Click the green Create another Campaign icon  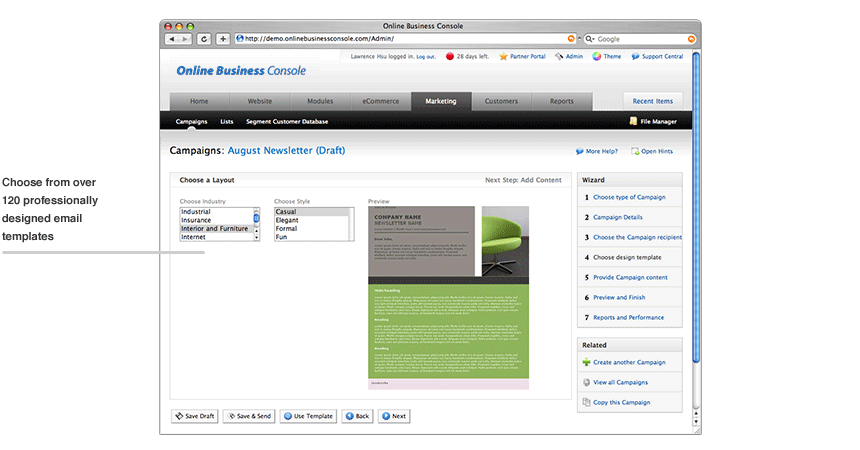pyautogui.click(x=586, y=362)
